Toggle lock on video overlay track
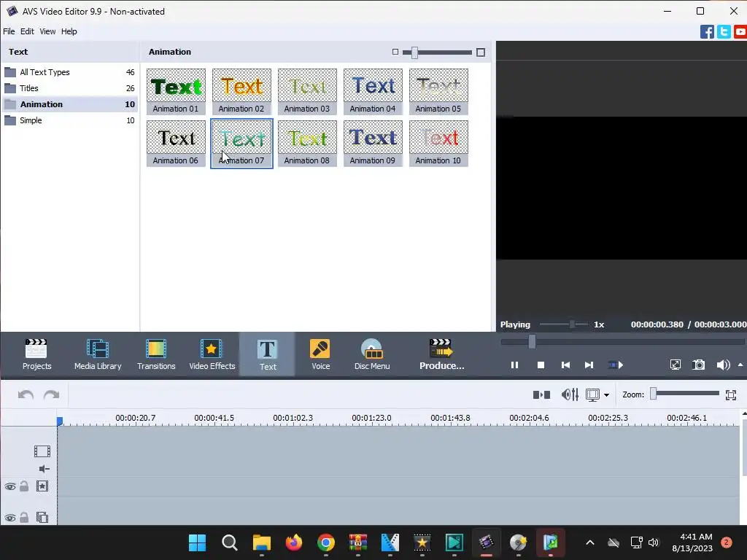This screenshot has height=560, width=747. tap(24, 517)
